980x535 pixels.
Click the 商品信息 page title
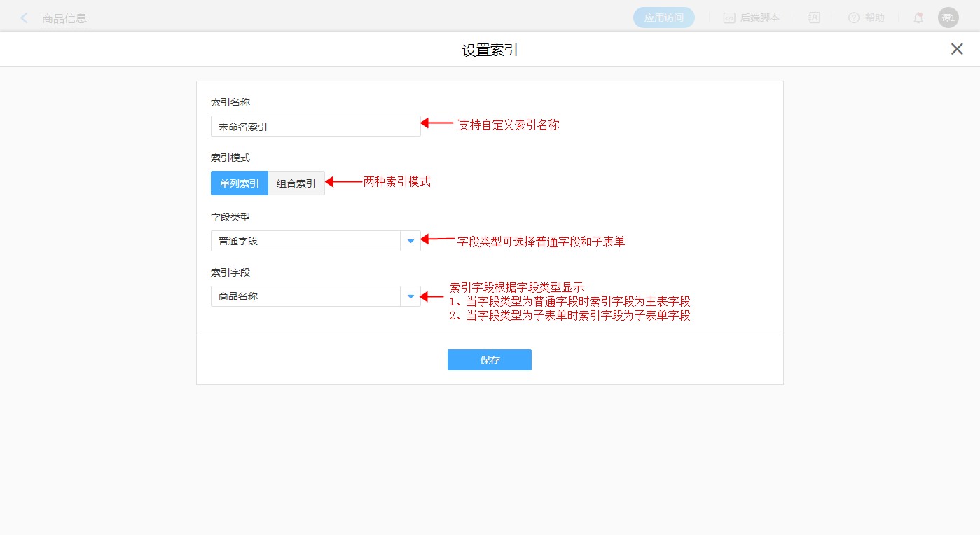click(64, 18)
